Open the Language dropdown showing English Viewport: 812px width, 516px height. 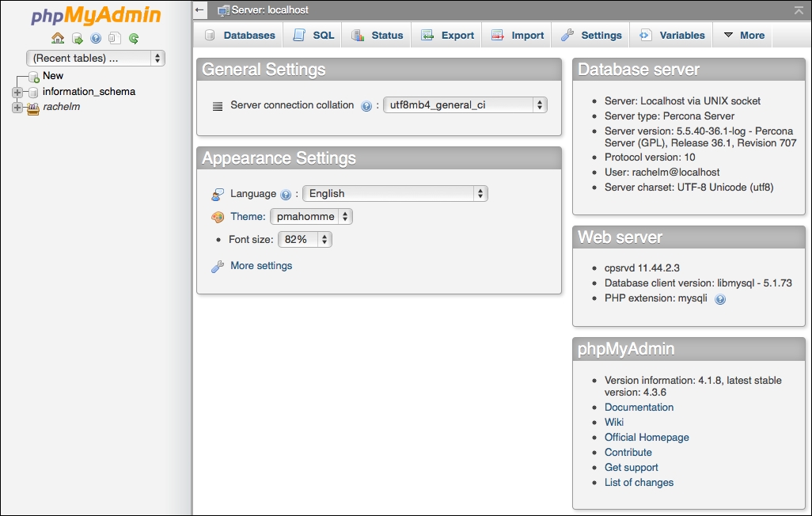click(x=395, y=194)
